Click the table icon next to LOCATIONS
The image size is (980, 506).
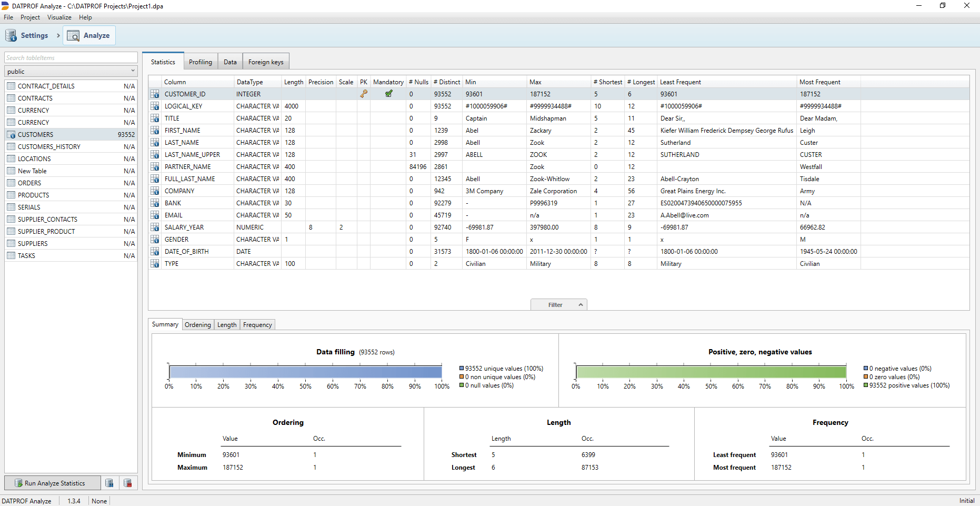pos(11,158)
